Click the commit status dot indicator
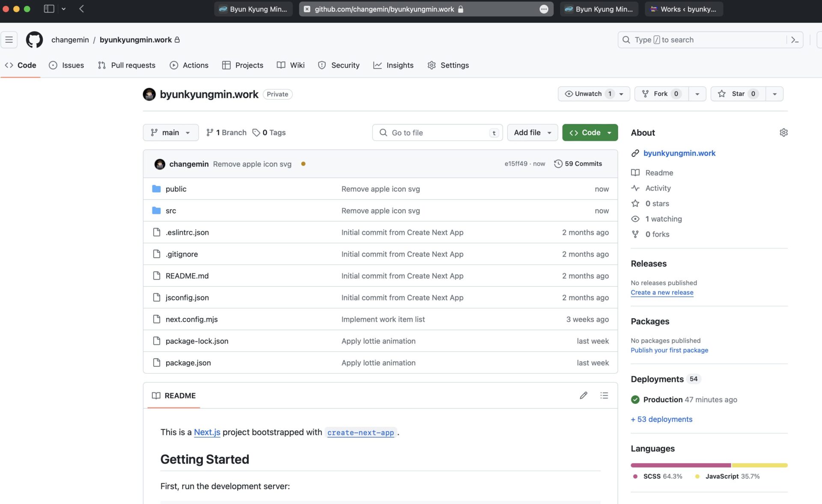This screenshot has height=504, width=822. point(303,164)
